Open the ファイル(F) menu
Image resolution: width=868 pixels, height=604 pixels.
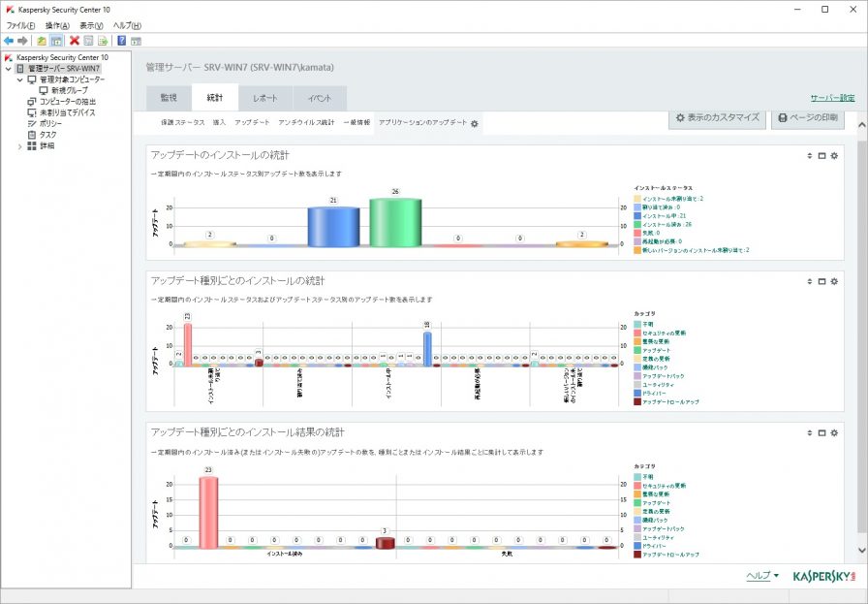click(20, 25)
